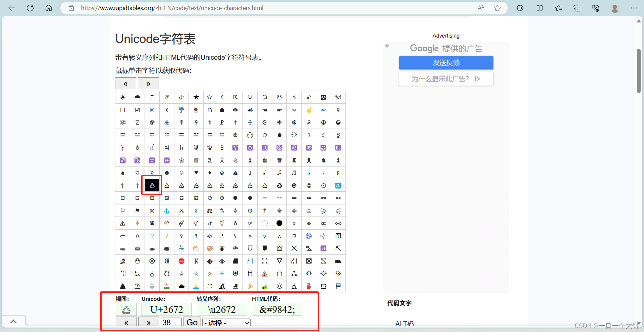This screenshot has width=644, height=332.
Task: Click the Unicode field showing U+2672
Action: coord(167,310)
